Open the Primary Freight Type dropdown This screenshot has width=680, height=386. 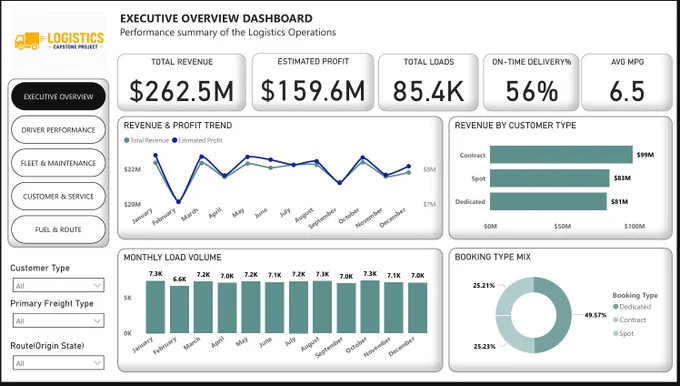pyautogui.click(x=59, y=321)
